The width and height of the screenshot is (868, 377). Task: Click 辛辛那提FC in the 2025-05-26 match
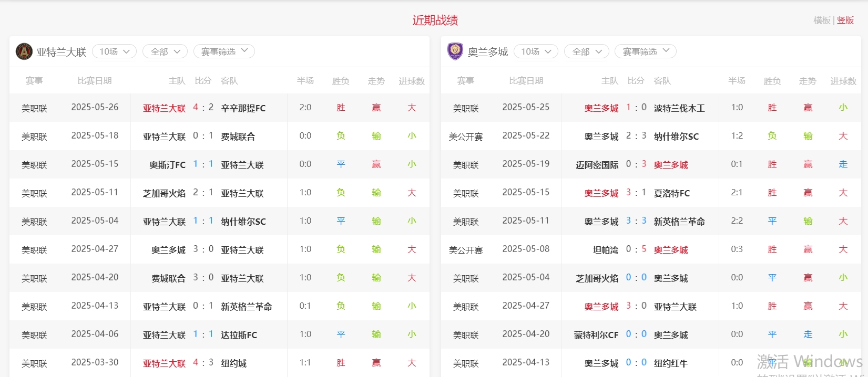[243, 108]
